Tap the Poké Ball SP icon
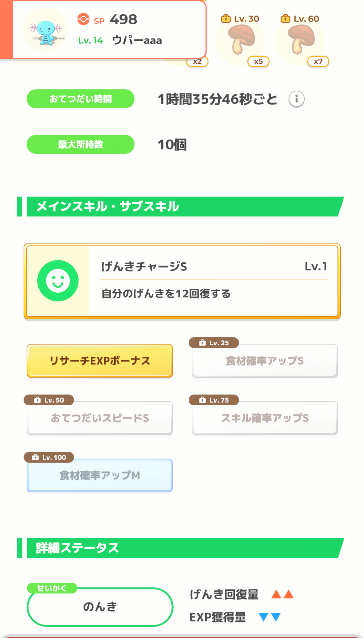The height and width of the screenshot is (638, 364). point(83,19)
